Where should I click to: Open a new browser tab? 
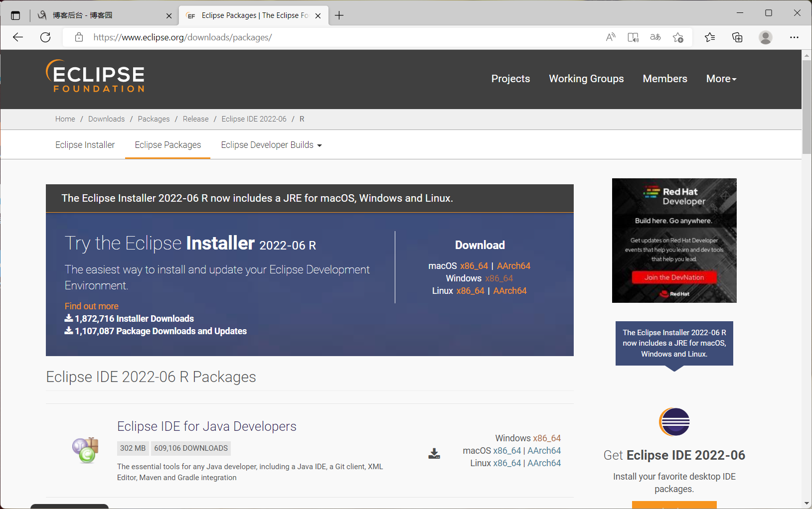339,15
